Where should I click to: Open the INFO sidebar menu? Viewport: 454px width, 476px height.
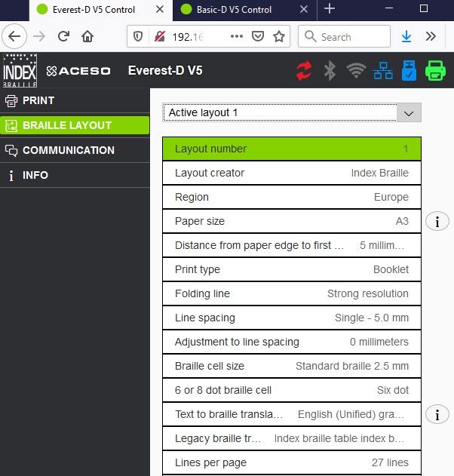click(x=75, y=175)
